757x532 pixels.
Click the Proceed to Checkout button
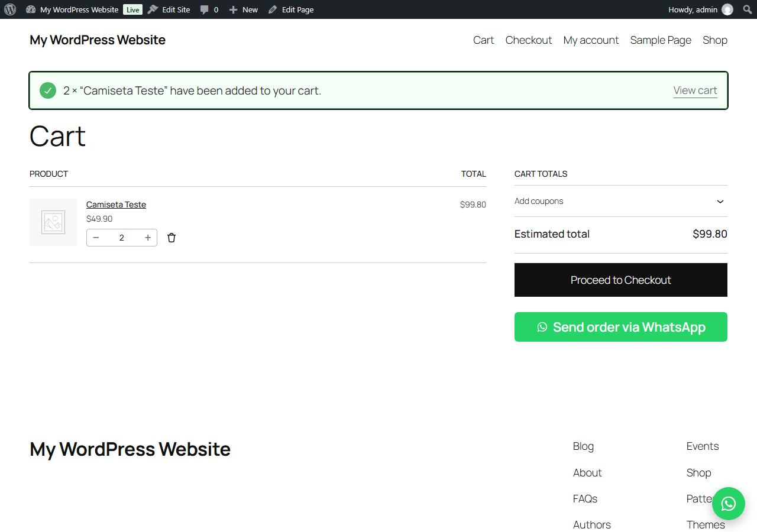point(621,280)
